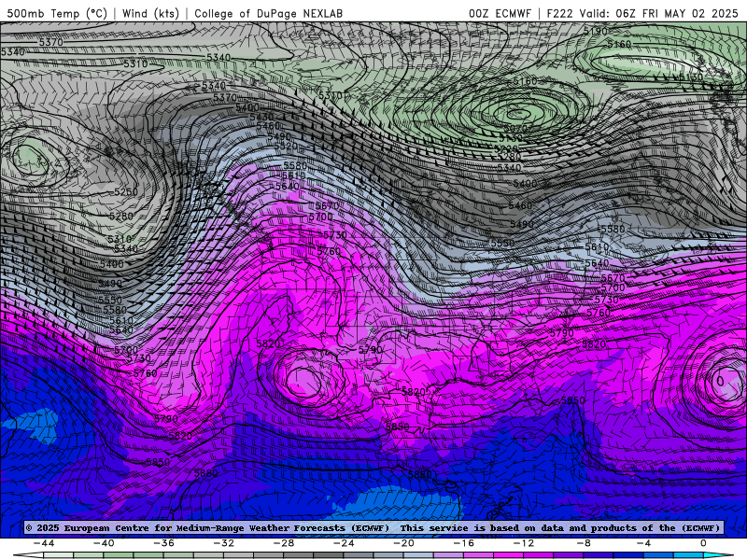The height and width of the screenshot is (560, 747).
Task: Click the "5430" contour label
Action: tap(262, 118)
